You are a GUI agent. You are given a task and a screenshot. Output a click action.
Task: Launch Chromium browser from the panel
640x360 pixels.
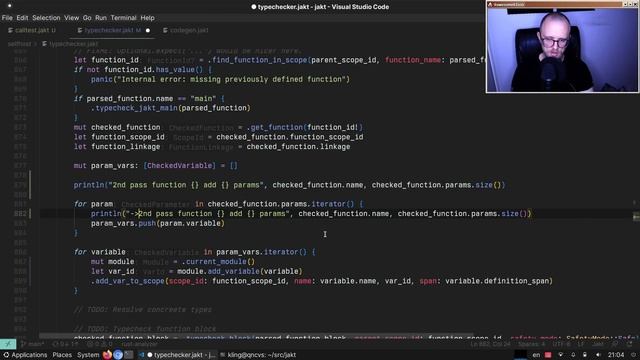(118, 355)
